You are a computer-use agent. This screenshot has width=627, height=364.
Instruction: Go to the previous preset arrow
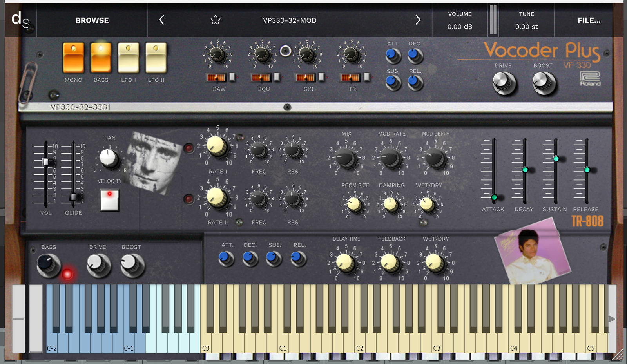click(161, 20)
